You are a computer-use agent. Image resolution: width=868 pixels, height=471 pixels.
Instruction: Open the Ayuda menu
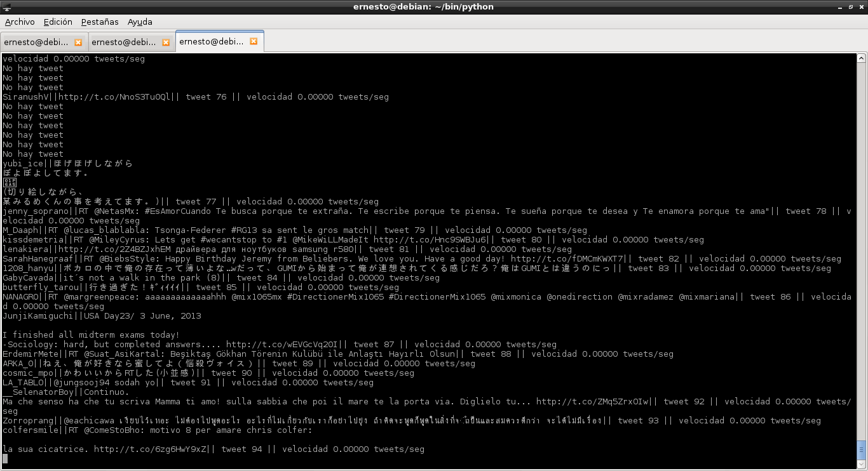[x=140, y=22]
